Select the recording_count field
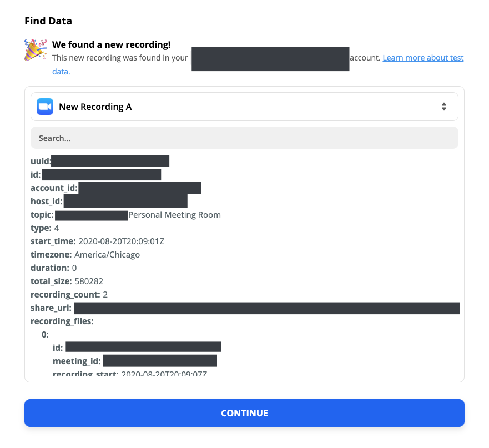The height and width of the screenshot is (448, 489). tap(69, 295)
